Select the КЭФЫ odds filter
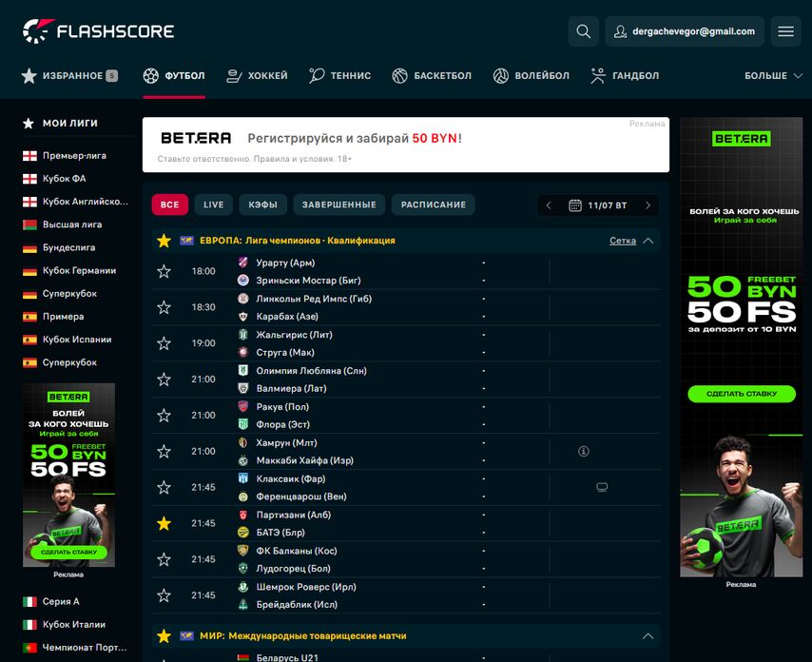 [x=262, y=204]
